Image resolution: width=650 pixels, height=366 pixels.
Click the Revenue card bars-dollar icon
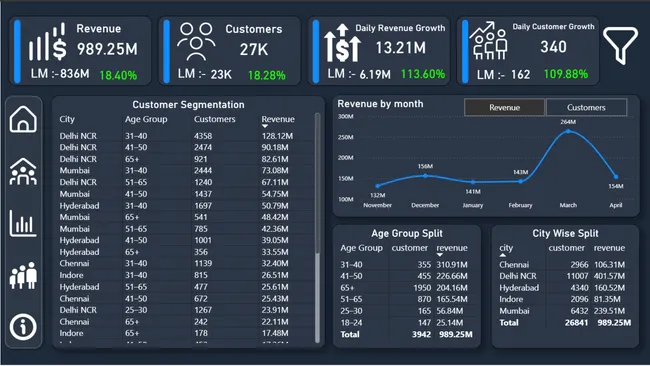[47, 41]
